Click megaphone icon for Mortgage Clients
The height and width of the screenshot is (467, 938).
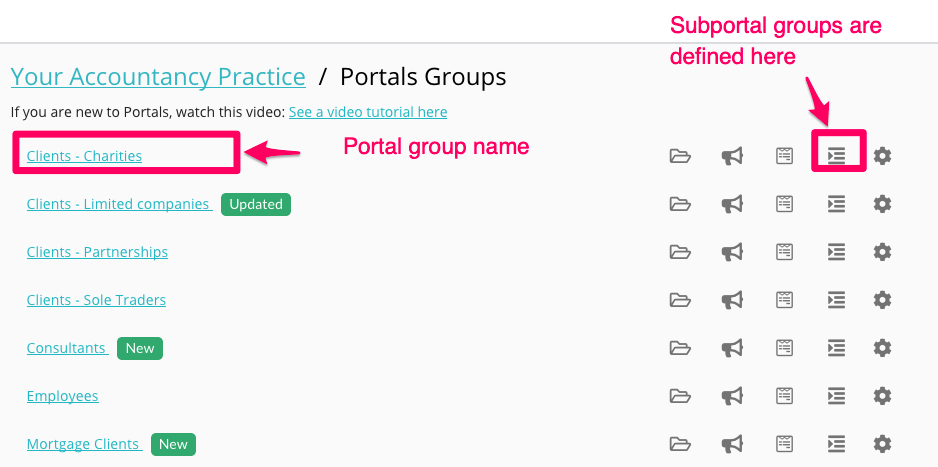732,444
